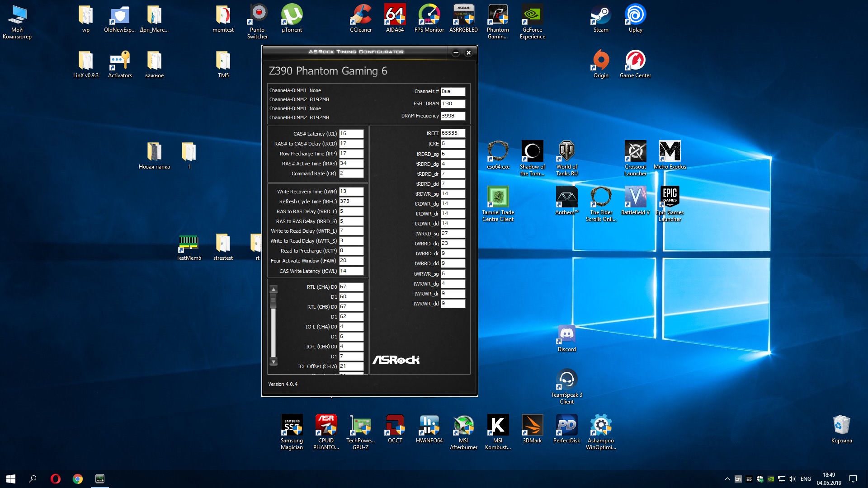Click the scroll-down arrow in the RTL panel
Image resolution: width=868 pixels, height=488 pixels.
pos(274,362)
